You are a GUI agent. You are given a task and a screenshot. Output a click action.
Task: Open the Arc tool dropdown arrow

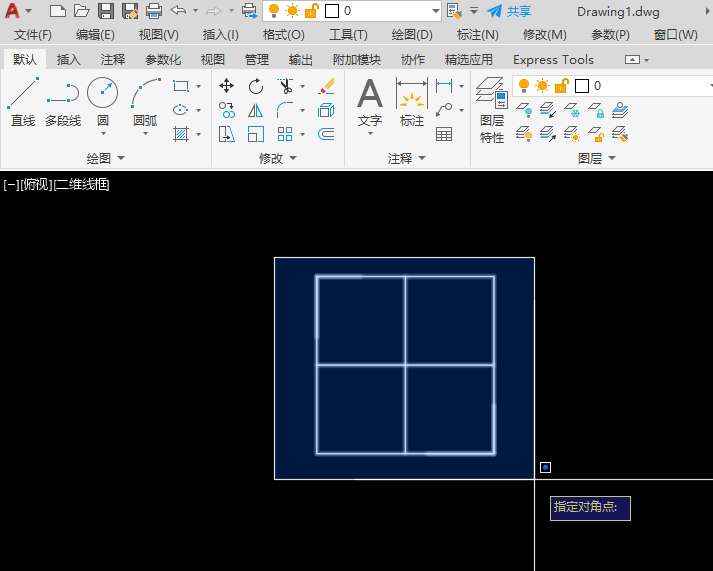click(x=146, y=134)
